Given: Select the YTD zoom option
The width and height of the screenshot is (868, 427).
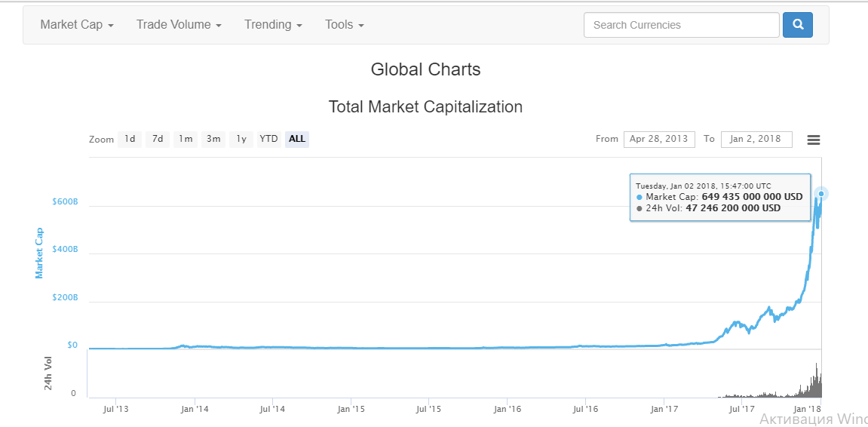Looking at the screenshot, I should coord(268,139).
